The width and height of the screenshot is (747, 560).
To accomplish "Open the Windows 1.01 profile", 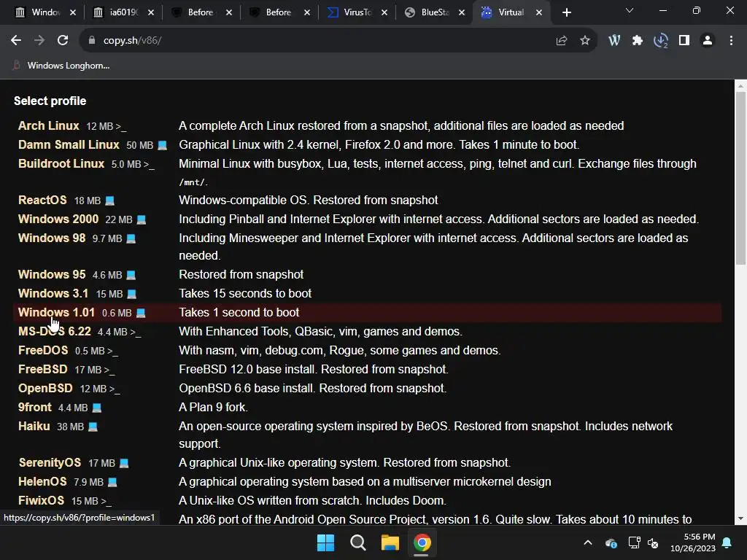I will coord(56,312).
